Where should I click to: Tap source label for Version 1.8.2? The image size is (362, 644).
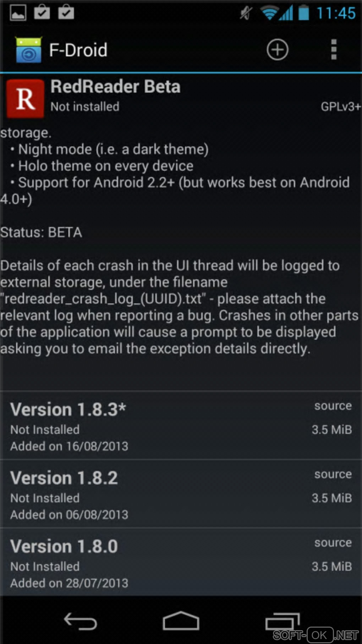pyautogui.click(x=333, y=475)
